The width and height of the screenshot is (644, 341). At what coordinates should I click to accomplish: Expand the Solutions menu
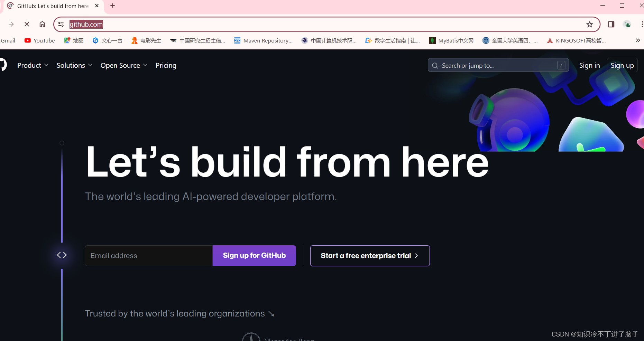(74, 65)
